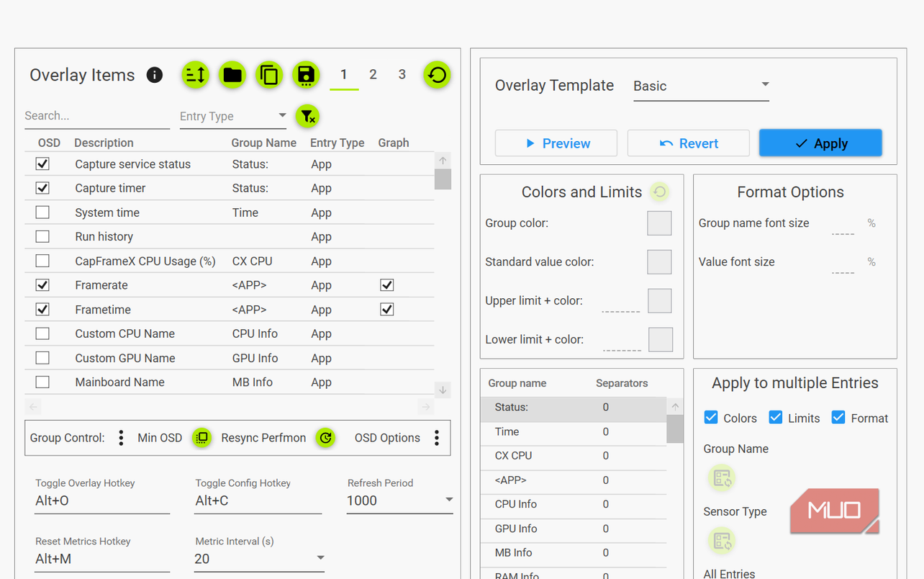Select the Framerate overlay entry

230,285
